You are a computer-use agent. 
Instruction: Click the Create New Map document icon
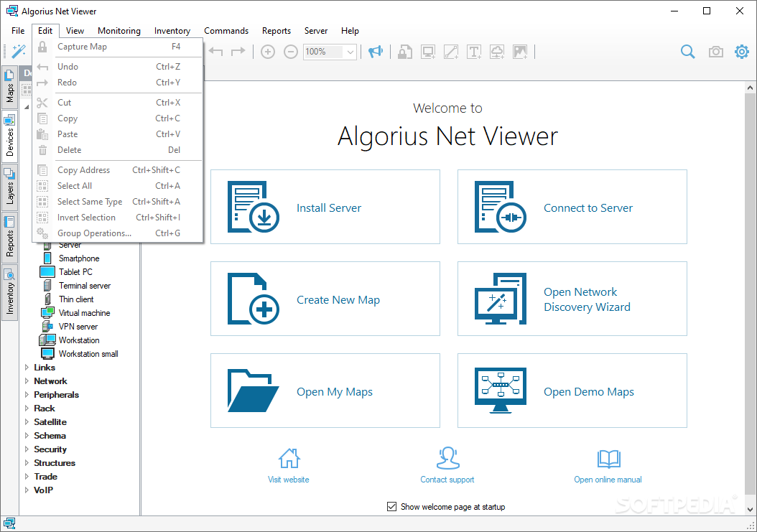254,299
